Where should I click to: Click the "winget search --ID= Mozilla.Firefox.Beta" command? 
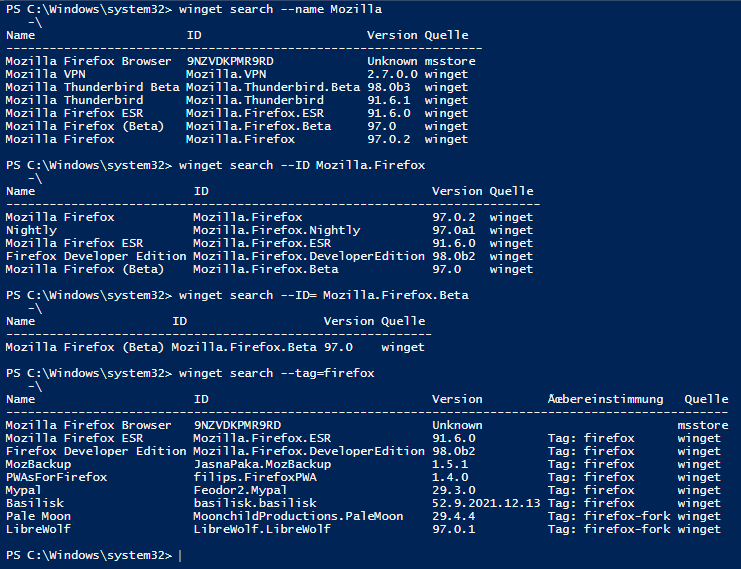coord(323,295)
